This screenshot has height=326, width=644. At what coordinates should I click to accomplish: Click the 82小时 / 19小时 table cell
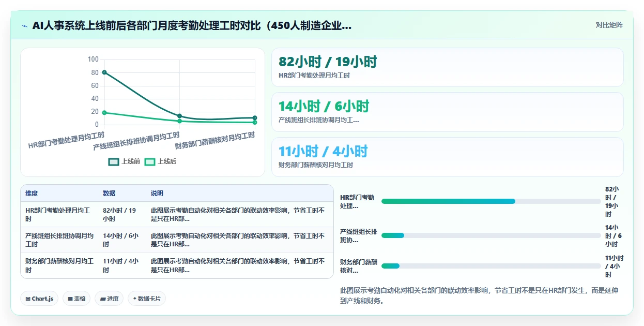[122, 214]
